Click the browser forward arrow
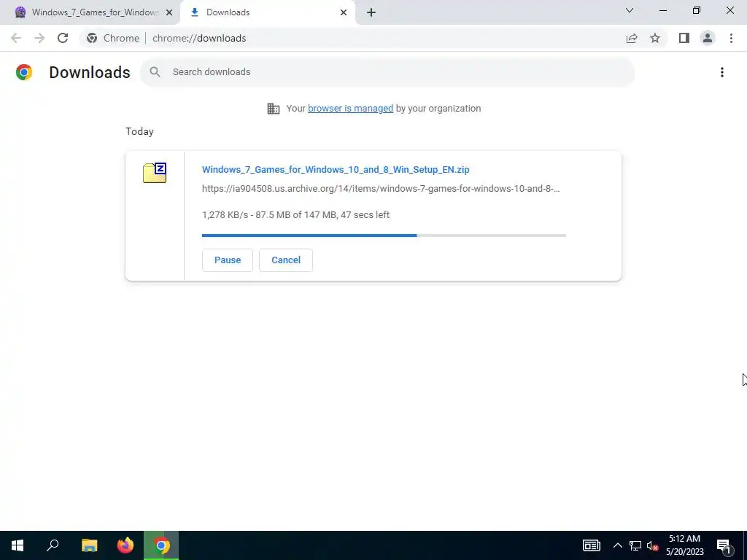Screen dimensions: 747x560 pos(39,38)
